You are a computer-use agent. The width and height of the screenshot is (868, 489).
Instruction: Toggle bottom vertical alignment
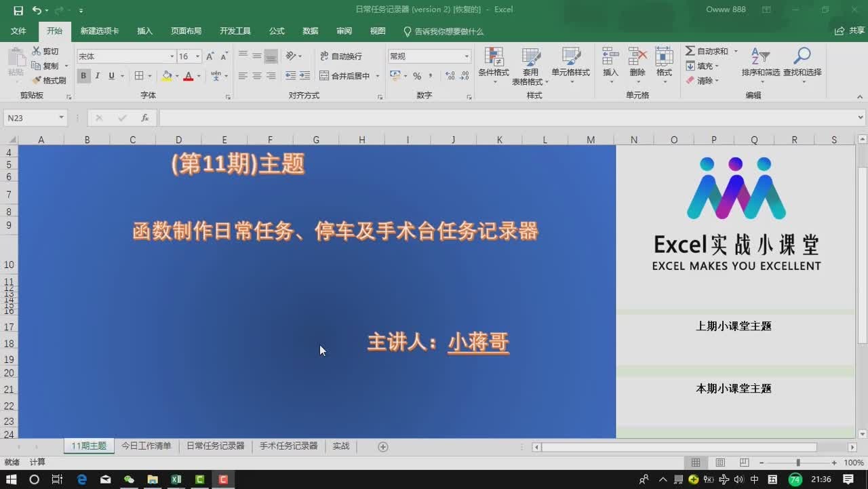tap(271, 56)
